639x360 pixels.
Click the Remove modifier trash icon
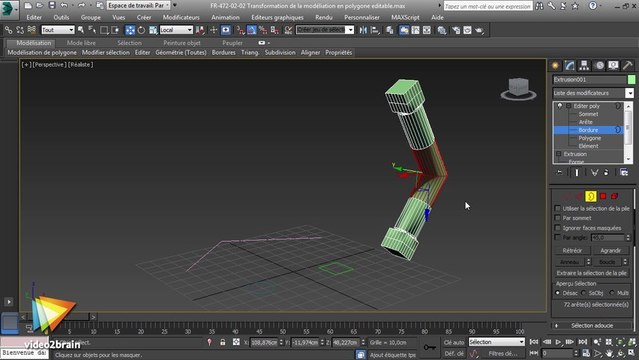tap(606, 172)
